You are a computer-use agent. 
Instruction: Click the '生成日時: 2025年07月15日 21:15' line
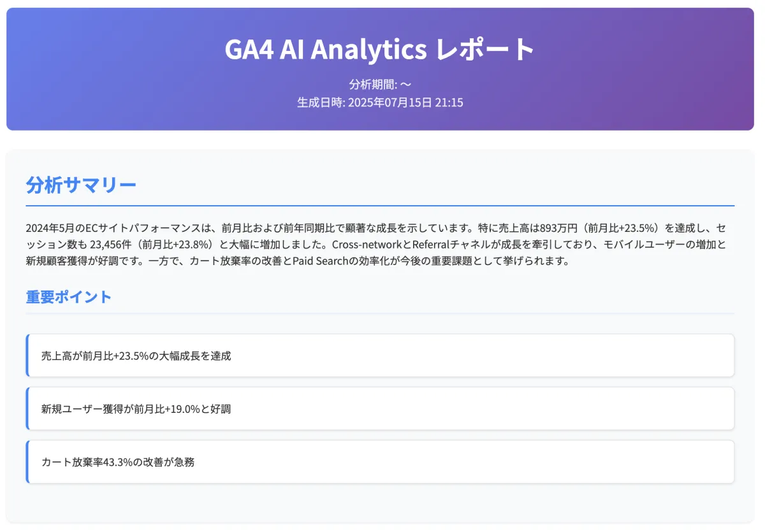[x=380, y=102]
